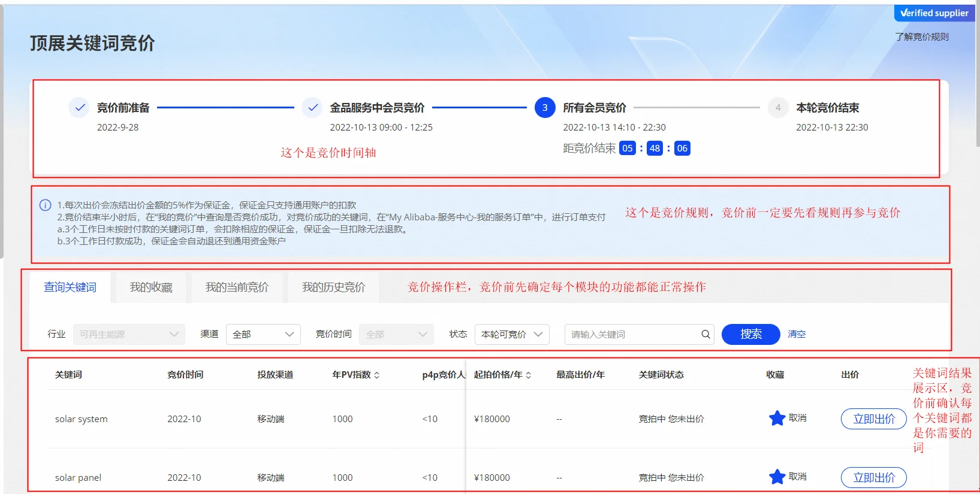Click 立即出价 for solar system
The height and width of the screenshot is (494, 980).
coord(873,419)
